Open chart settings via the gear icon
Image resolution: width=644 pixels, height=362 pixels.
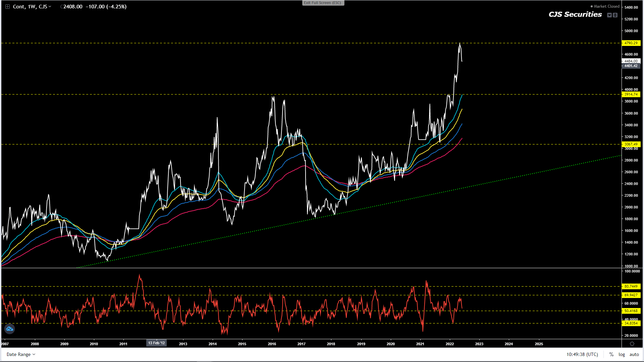(x=632, y=344)
